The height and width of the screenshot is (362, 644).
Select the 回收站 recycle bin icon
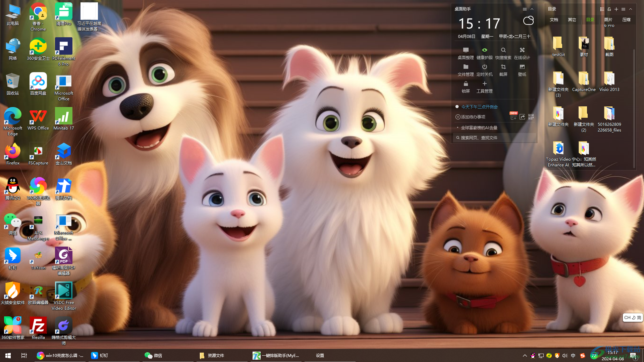pos(13,84)
